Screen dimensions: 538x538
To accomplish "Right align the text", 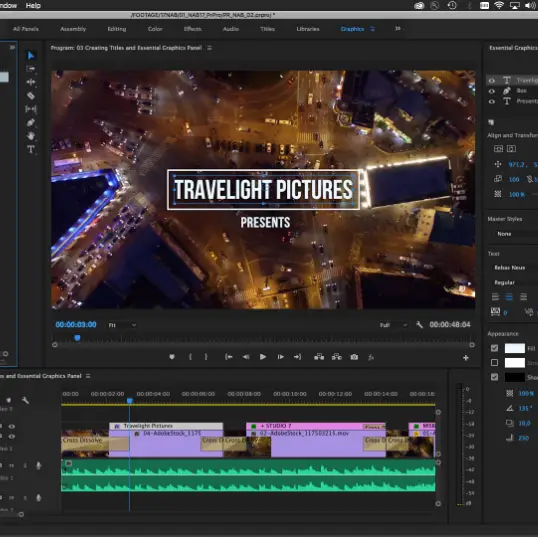I will click(523, 297).
